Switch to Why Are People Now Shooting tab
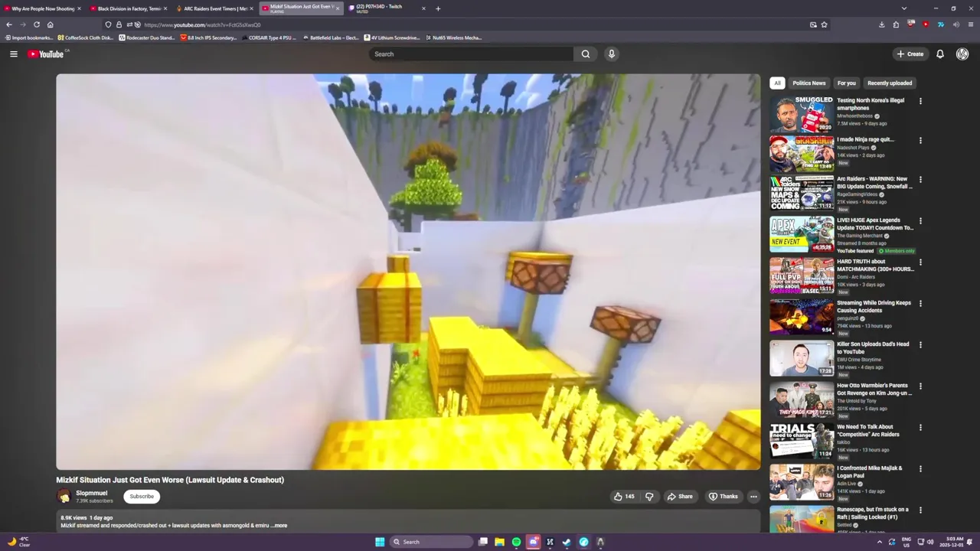The width and height of the screenshot is (980, 551). (x=42, y=8)
